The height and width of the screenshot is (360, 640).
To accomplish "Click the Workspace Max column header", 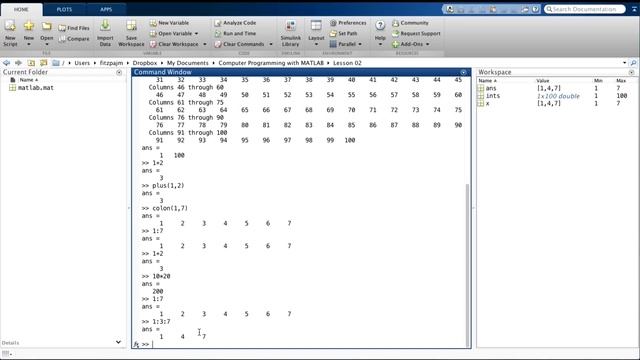I will click(621, 81).
